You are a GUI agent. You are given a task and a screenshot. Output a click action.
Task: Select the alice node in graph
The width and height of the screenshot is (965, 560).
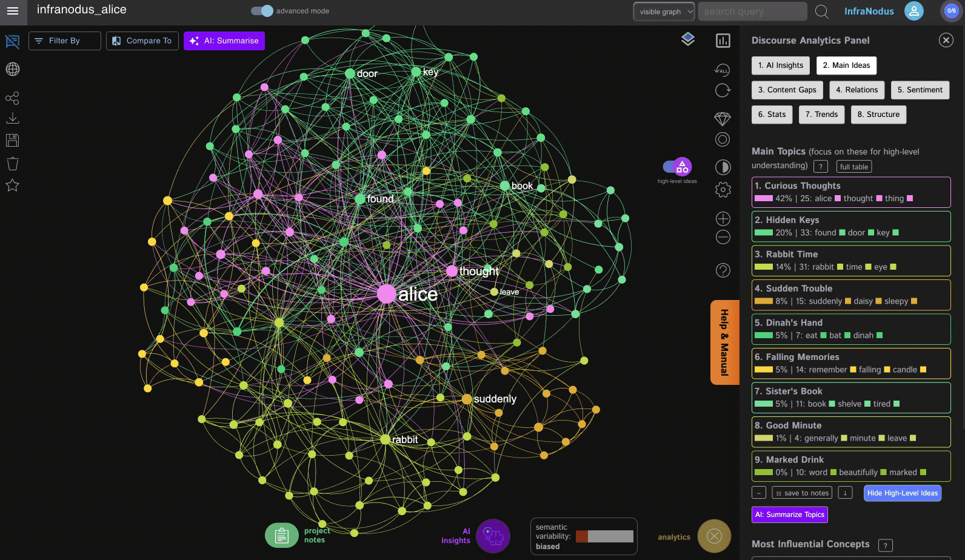(386, 294)
